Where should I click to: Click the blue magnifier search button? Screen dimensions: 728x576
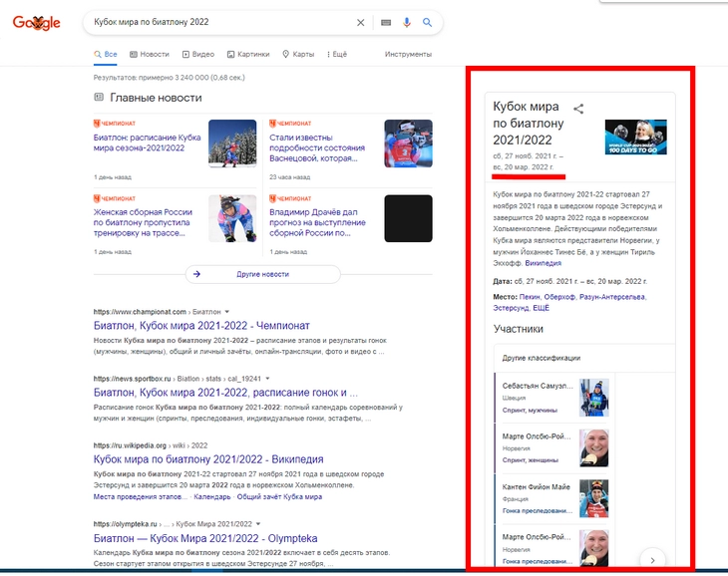point(427,22)
